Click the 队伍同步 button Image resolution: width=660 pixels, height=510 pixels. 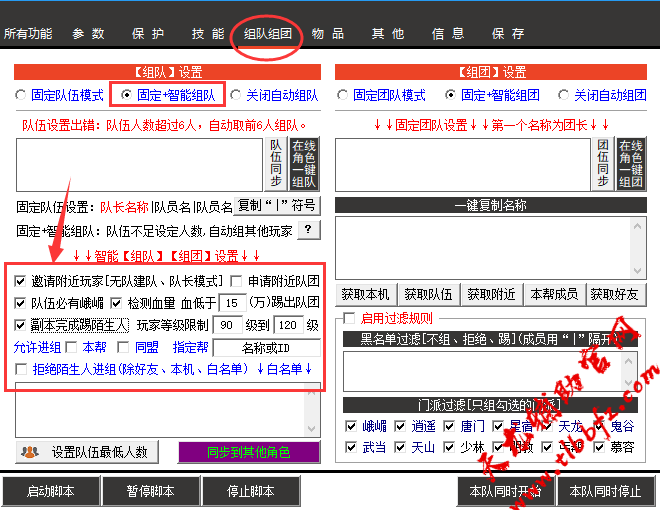tap(276, 164)
